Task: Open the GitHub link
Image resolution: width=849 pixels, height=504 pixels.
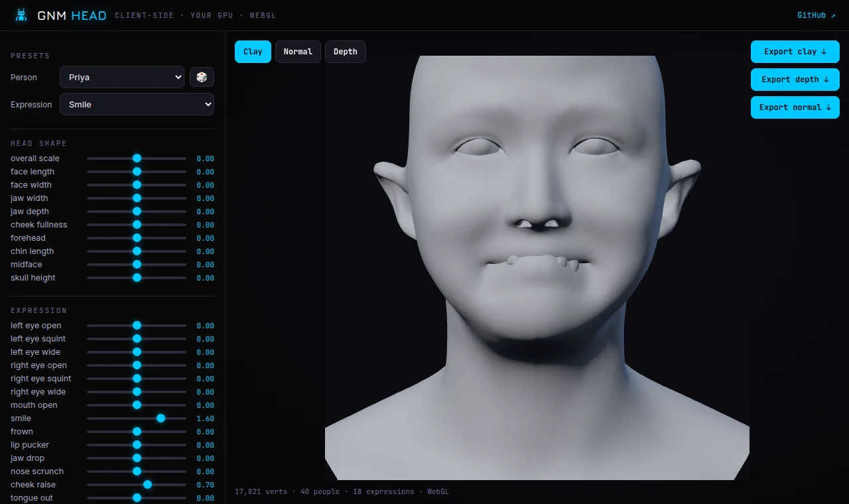Action: [x=816, y=15]
